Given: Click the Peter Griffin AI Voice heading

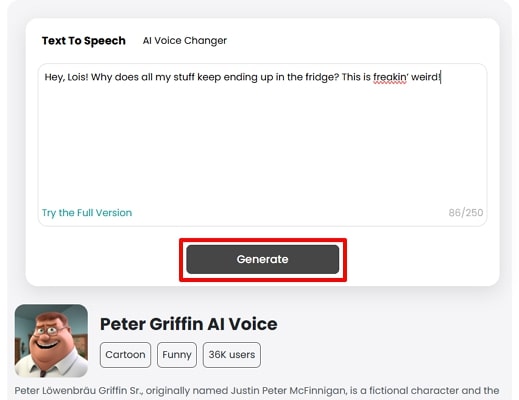Looking at the screenshot, I should pos(189,324).
